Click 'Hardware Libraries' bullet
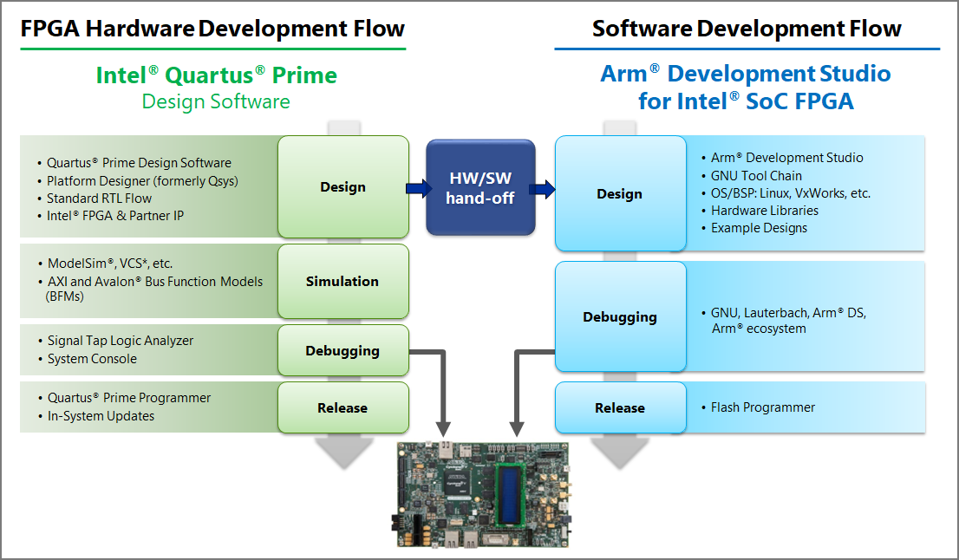Screen dimensions: 959x560 (765, 211)
